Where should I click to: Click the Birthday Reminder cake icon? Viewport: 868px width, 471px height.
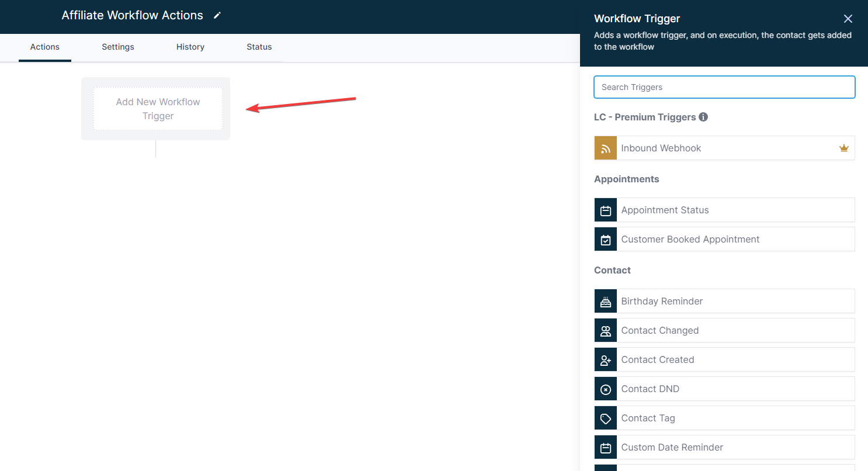pyautogui.click(x=606, y=301)
